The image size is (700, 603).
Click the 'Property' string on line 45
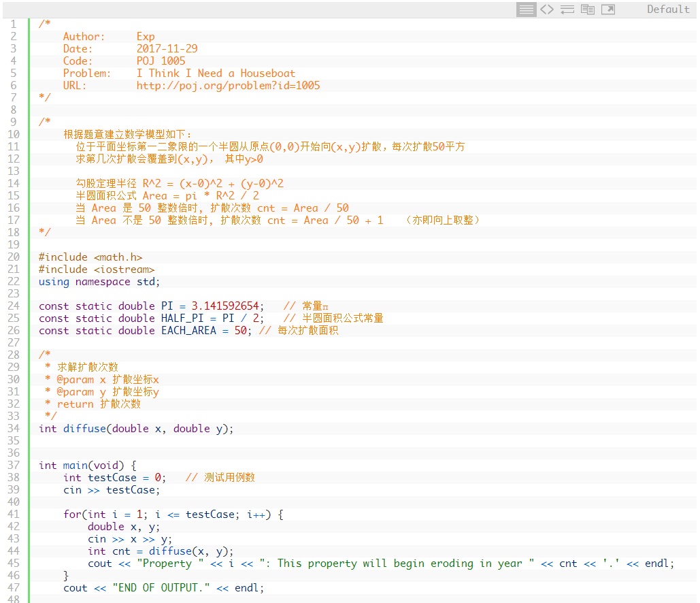(x=171, y=564)
